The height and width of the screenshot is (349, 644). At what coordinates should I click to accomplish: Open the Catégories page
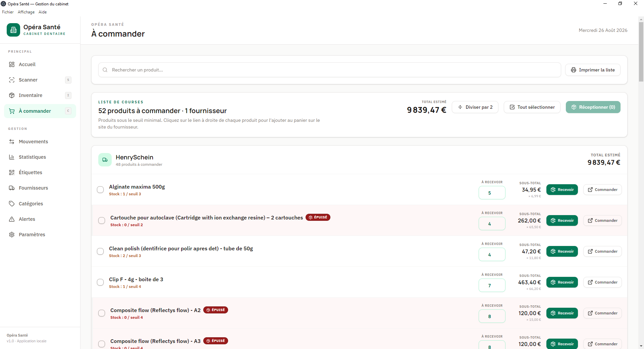coord(40,204)
